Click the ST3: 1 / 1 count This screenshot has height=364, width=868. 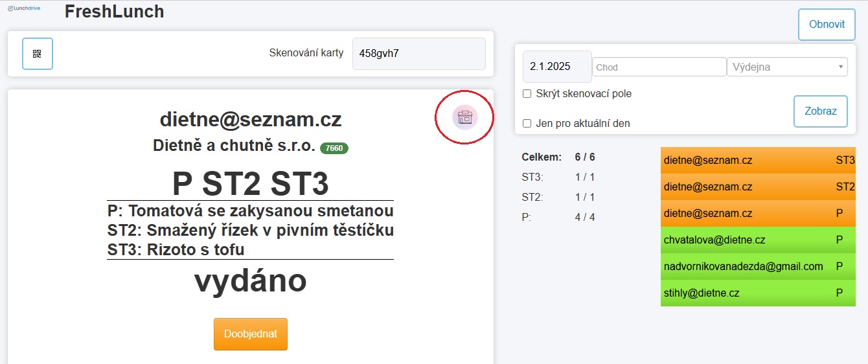558,177
